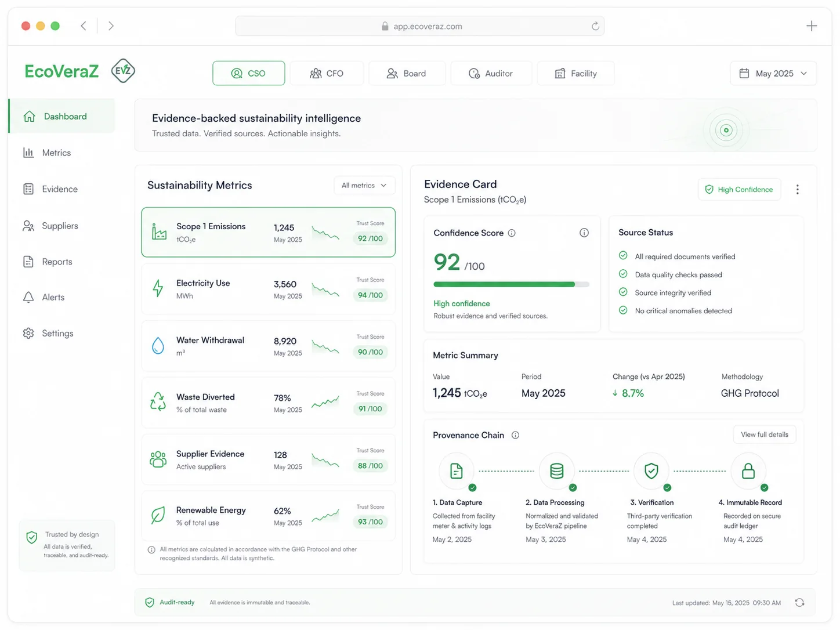Click the Waste Diverted recycle icon

[x=158, y=401]
